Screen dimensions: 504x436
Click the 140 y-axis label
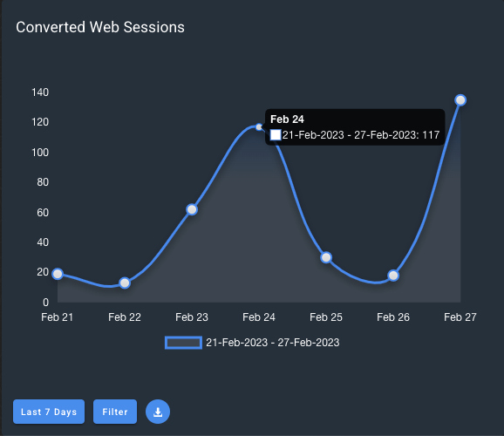point(40,92)
